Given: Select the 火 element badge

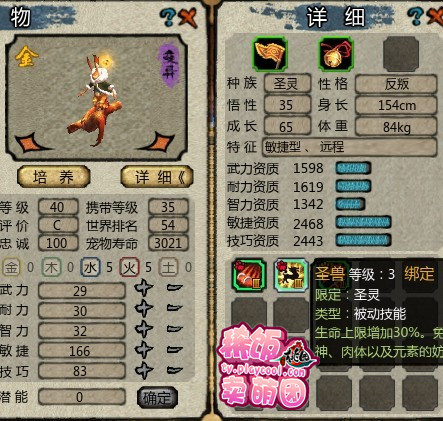Looking at the screenshot, I should click(129, 267).
